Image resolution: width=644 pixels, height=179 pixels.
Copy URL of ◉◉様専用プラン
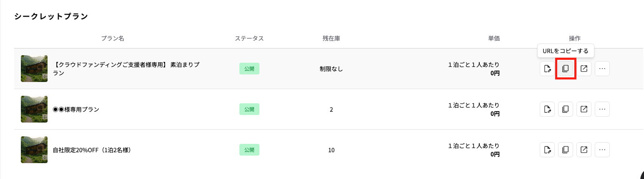click(x=566, y=109)
